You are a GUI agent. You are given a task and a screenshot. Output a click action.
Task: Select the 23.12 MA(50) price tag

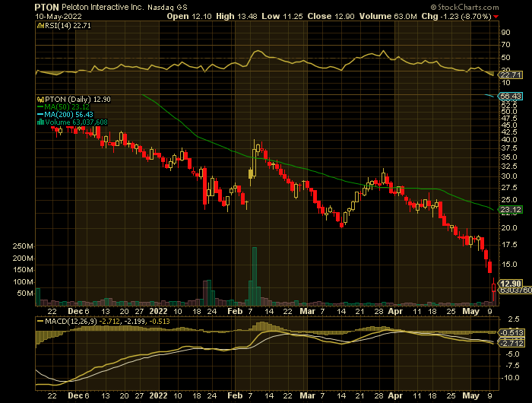(508, 209)
